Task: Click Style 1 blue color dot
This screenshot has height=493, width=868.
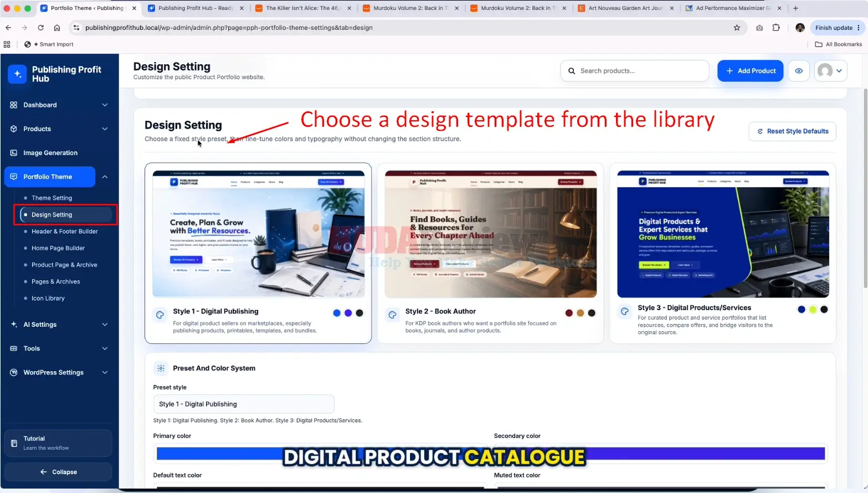Action: [x=337, y=313]
